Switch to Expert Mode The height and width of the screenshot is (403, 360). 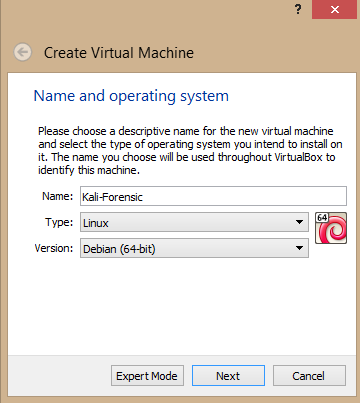[147, 376]
